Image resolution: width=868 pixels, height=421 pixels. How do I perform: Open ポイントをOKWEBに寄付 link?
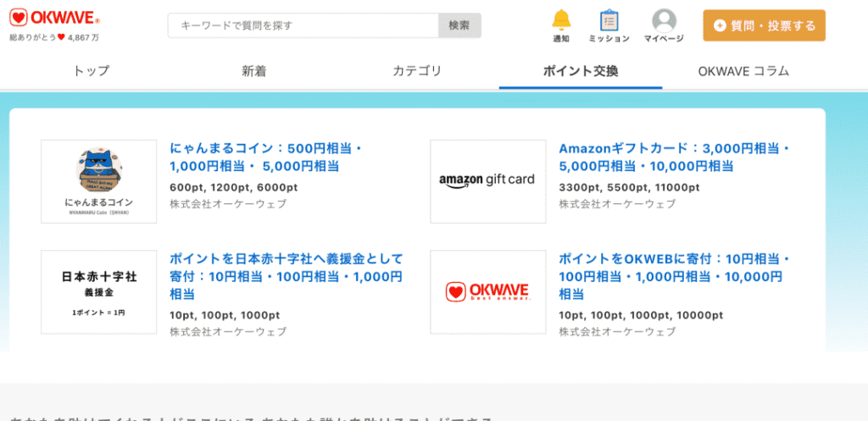click(676, 277)
